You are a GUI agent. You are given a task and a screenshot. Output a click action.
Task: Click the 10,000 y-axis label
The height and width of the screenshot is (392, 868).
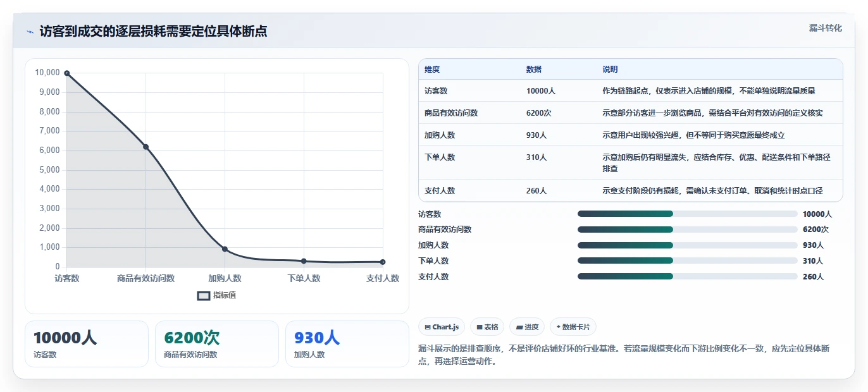coord(47,73)
